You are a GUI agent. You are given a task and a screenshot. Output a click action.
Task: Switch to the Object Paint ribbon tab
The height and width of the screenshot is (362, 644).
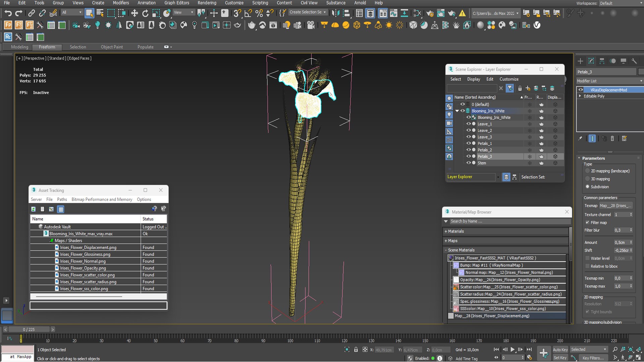pos(112,47)
